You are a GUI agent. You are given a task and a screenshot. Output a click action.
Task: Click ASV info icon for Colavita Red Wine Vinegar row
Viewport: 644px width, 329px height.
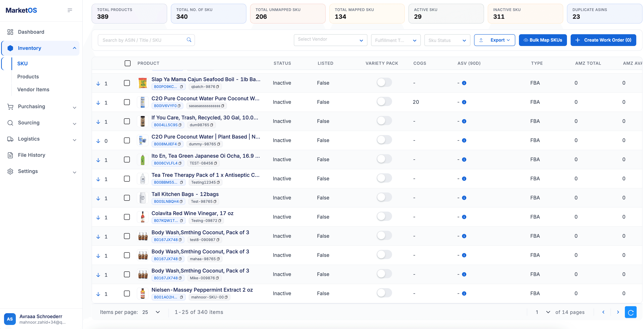tap(464, 217)
